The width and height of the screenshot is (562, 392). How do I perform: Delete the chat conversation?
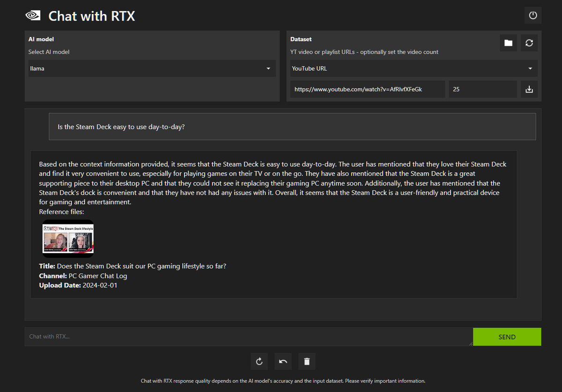point(307,361)
